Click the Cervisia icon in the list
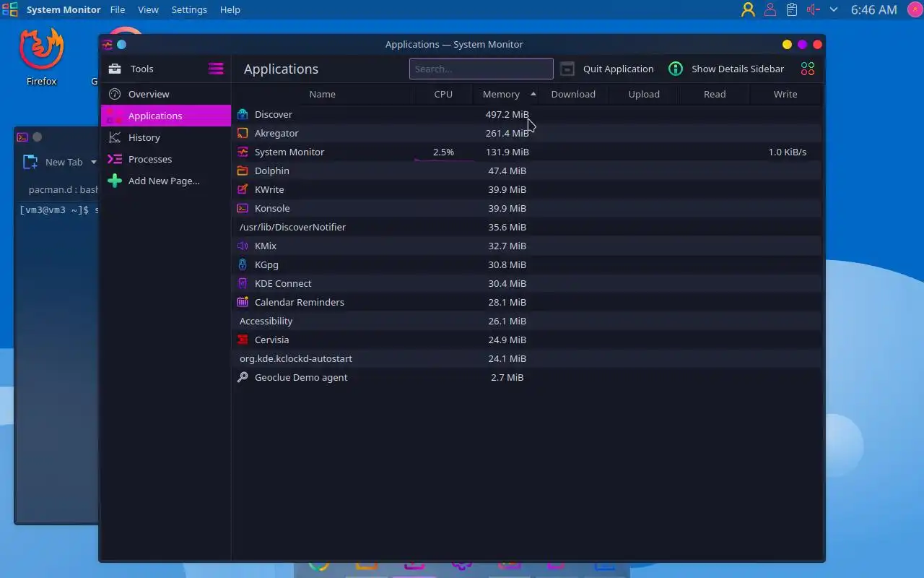The height and width of the screenshot is (578, 924). pyautogui.click(x=243, y=340)
